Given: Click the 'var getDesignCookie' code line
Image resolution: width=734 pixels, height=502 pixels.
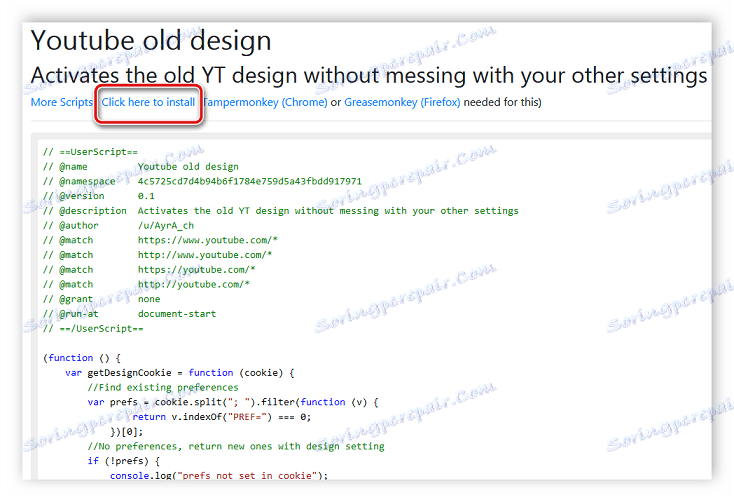Looking at the screenshot, I should (180, 373).
